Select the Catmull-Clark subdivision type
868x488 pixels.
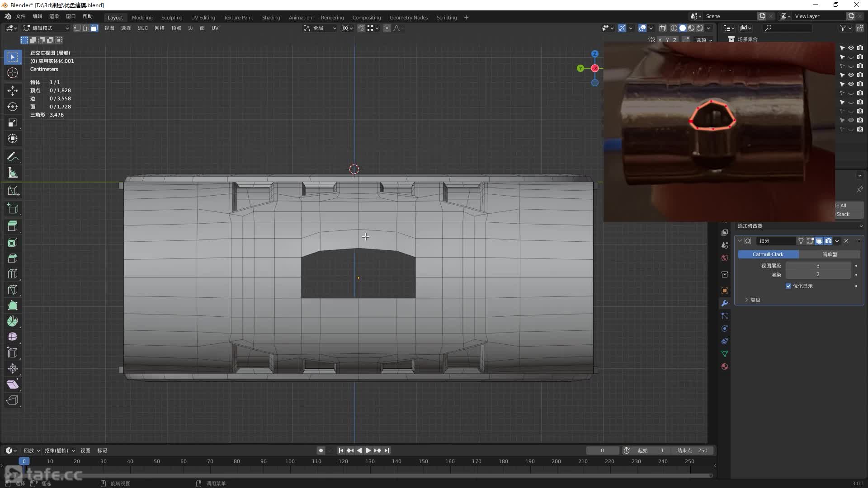[x=768, y=254]
